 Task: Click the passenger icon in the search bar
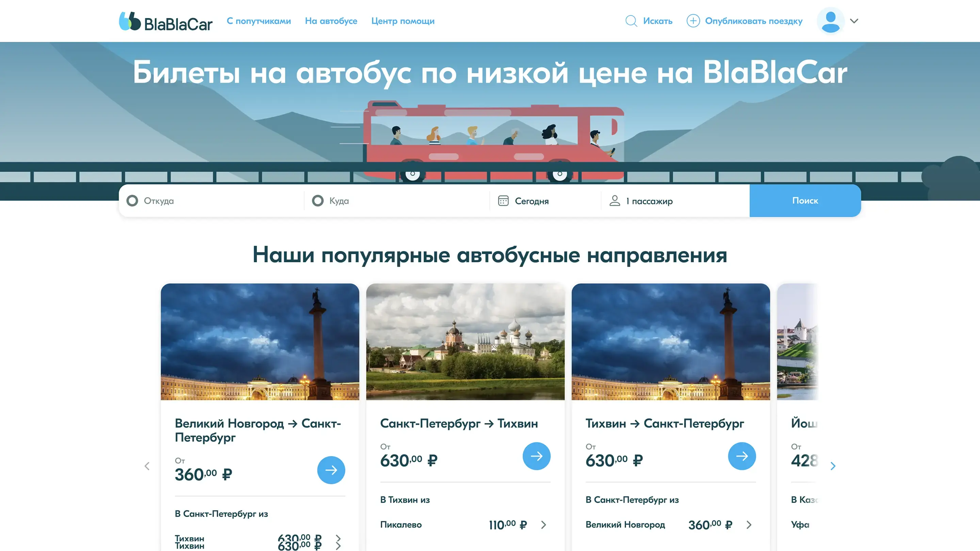tap(615, 201)
